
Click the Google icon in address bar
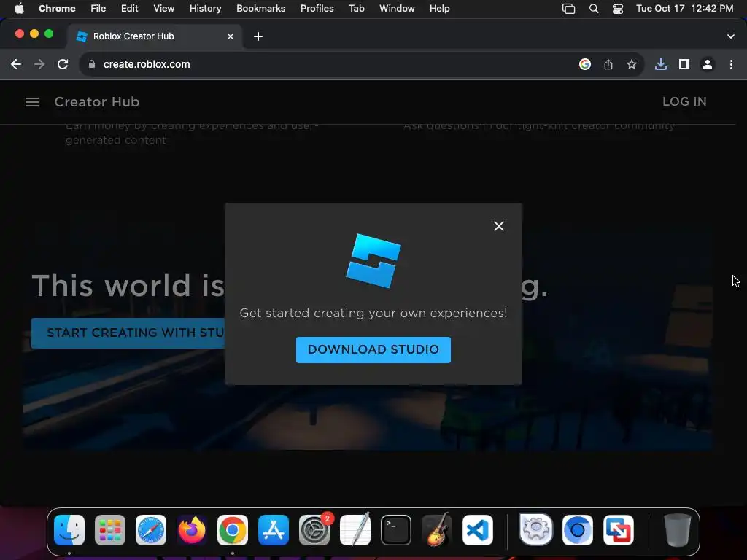click(x=585, y=64)
